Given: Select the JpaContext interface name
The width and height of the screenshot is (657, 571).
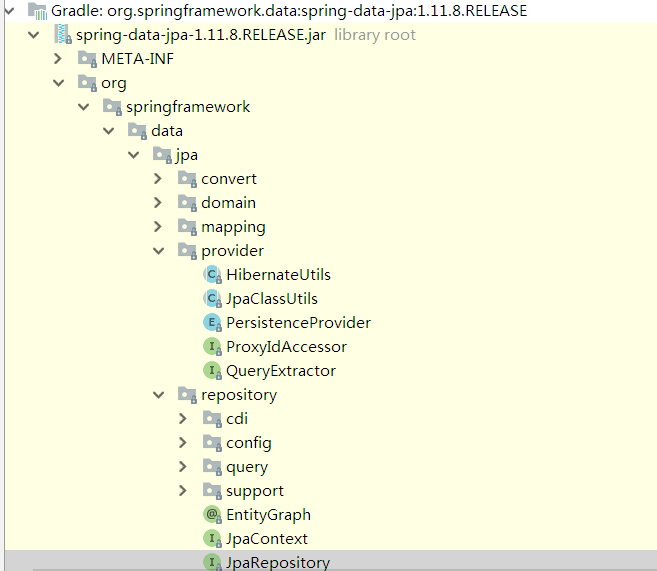Looking at the screenshot, I should coord(267,539).
